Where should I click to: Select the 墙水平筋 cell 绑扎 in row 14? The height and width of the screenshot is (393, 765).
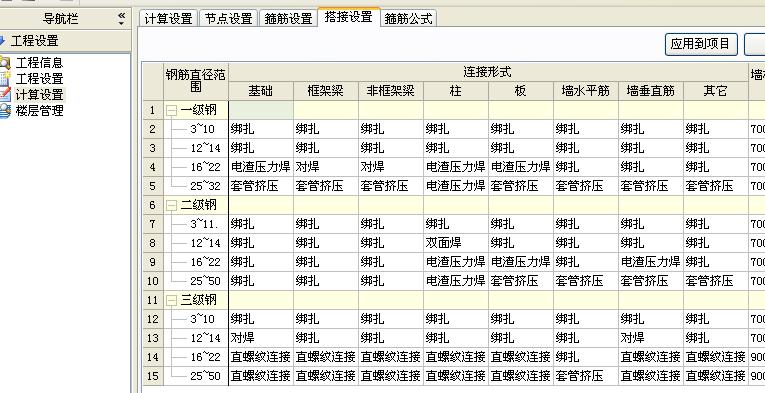[585, 357]
